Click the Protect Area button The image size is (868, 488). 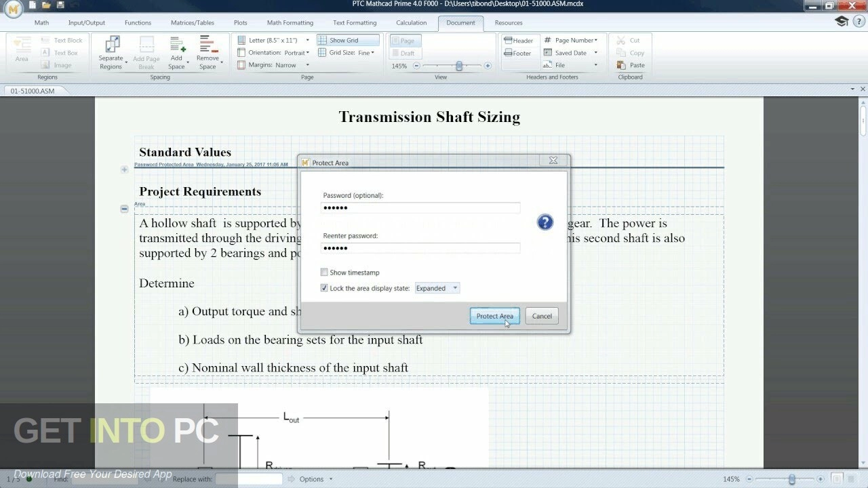point(495,316)
